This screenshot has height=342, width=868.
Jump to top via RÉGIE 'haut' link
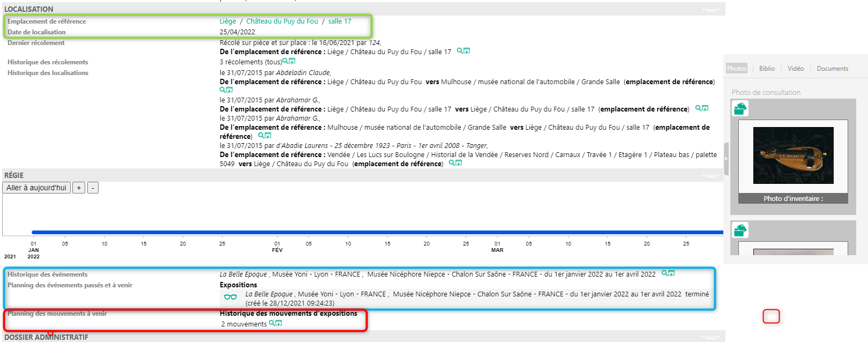711,176
